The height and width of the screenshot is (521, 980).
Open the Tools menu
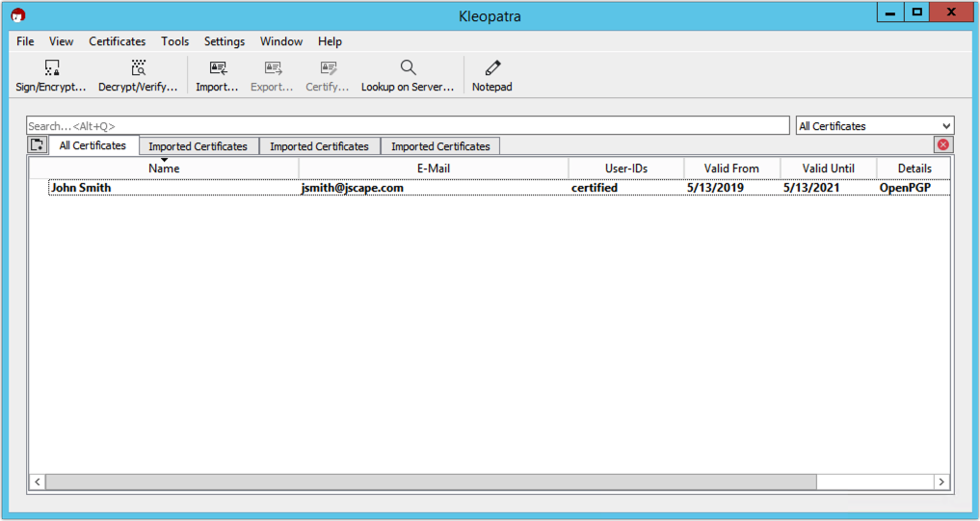174,41
